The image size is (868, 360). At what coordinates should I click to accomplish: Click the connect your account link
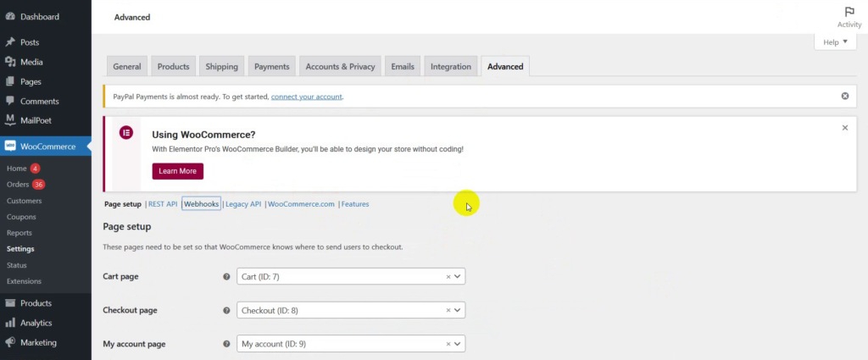[x=307, y=97]
